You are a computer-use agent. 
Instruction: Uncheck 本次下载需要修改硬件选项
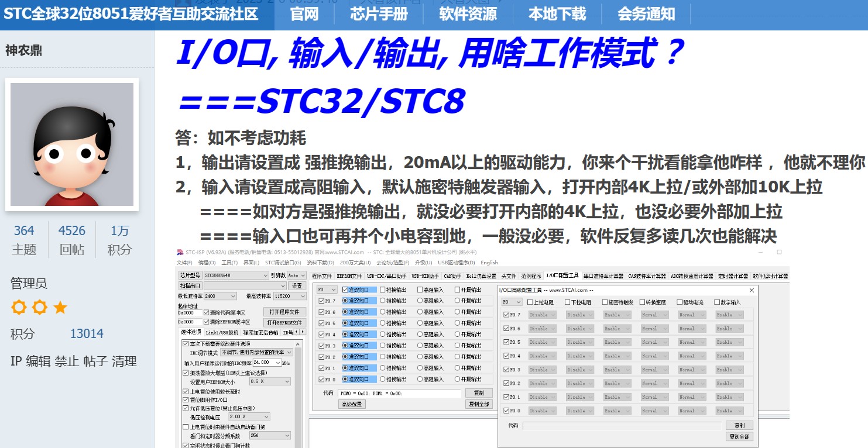point(186,343)
